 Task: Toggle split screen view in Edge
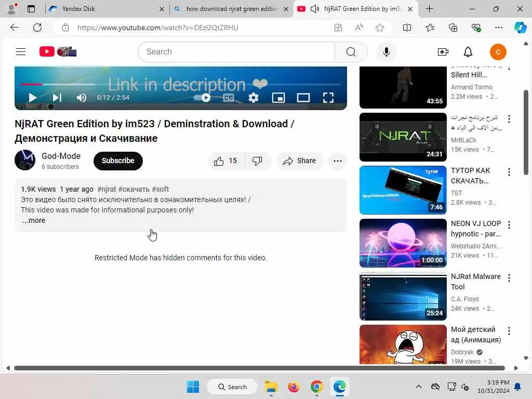tap(407, 28)
